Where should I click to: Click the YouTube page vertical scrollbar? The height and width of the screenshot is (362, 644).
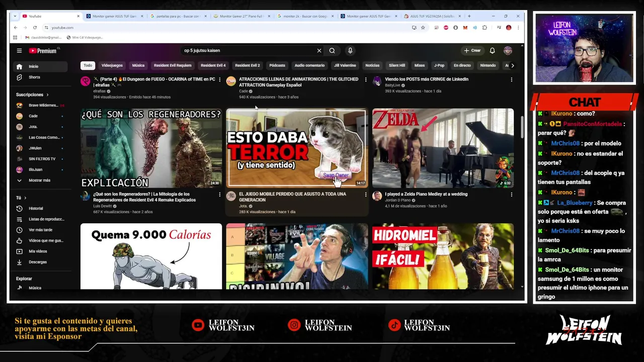click(522, 127)
